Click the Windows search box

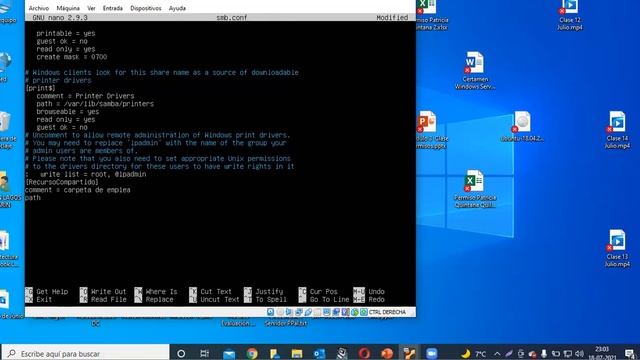click(86, 353)
